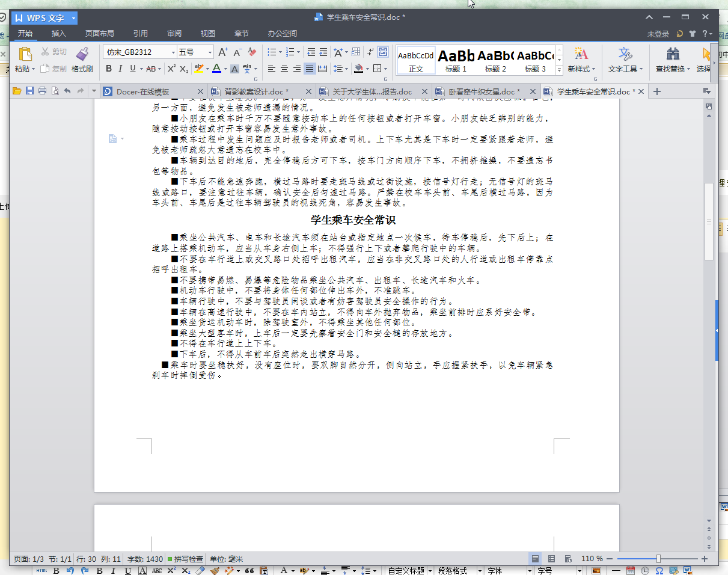
Task: Toggle Underline formatting
Action: tap(133, 69)
